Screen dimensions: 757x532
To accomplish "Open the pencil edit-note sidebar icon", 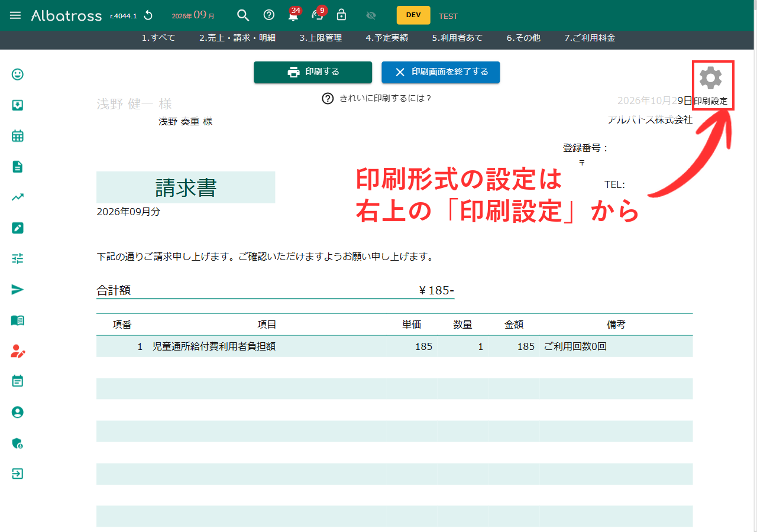I will click(x=18, y=228).
